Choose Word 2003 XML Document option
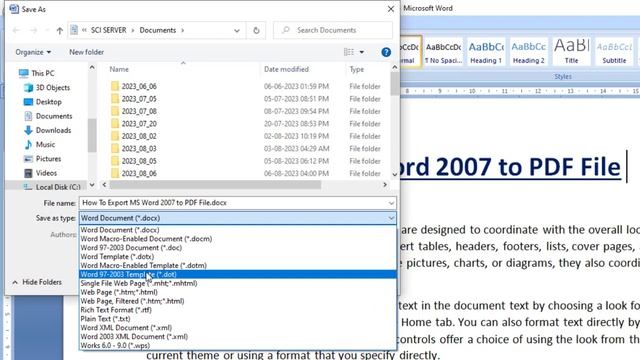The width and height of the screenshot is (640, 360). click(238, 337)
